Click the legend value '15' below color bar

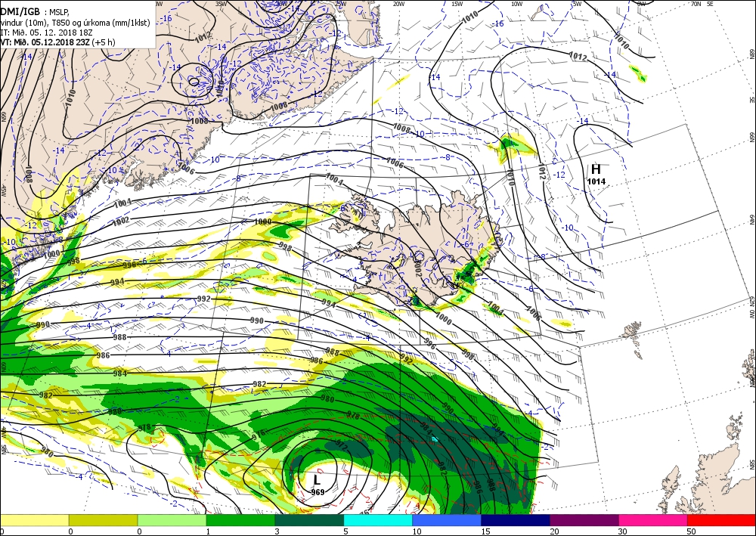pyautogui.click(x=485, y=531)
